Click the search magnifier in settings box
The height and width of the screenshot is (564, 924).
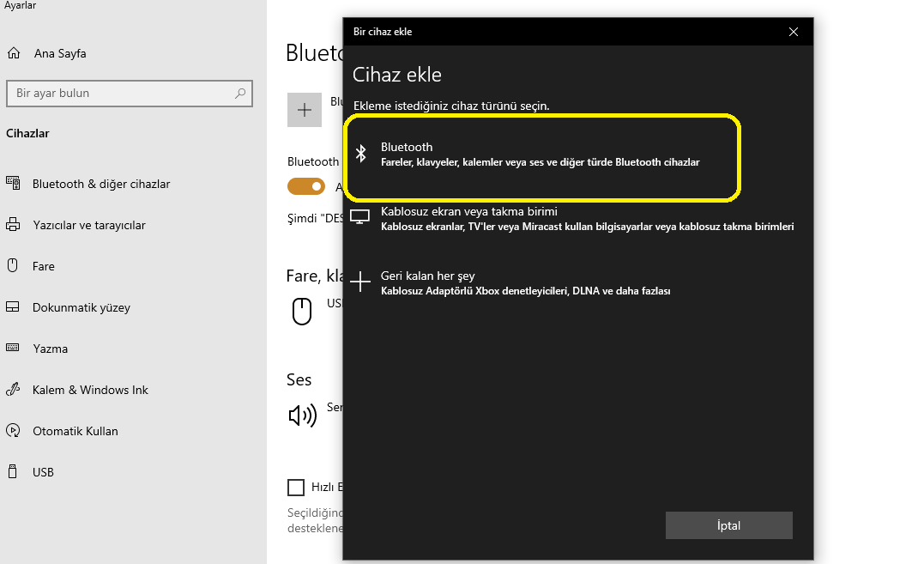pyautogui.click(x=240, y=94)
